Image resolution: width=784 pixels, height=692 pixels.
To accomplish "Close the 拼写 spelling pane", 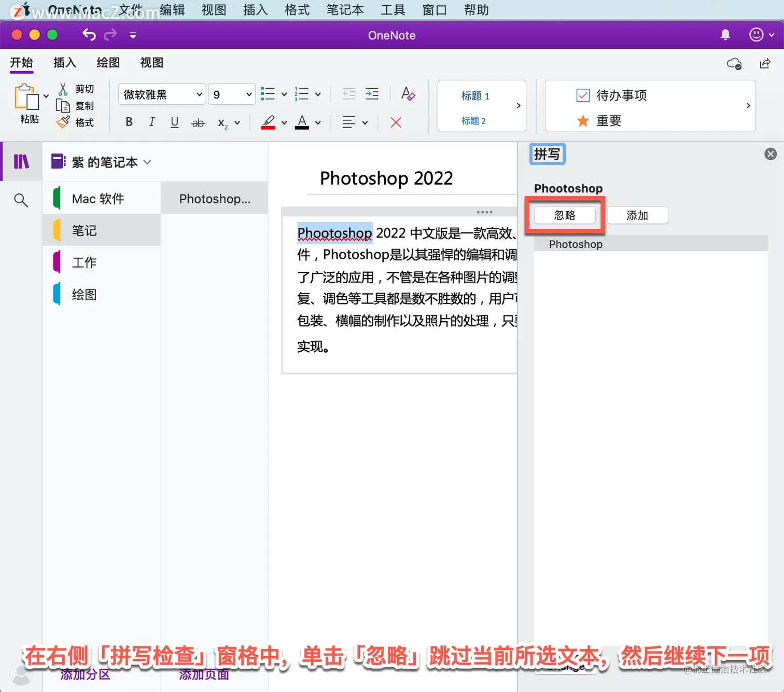I will click(771, 154).
